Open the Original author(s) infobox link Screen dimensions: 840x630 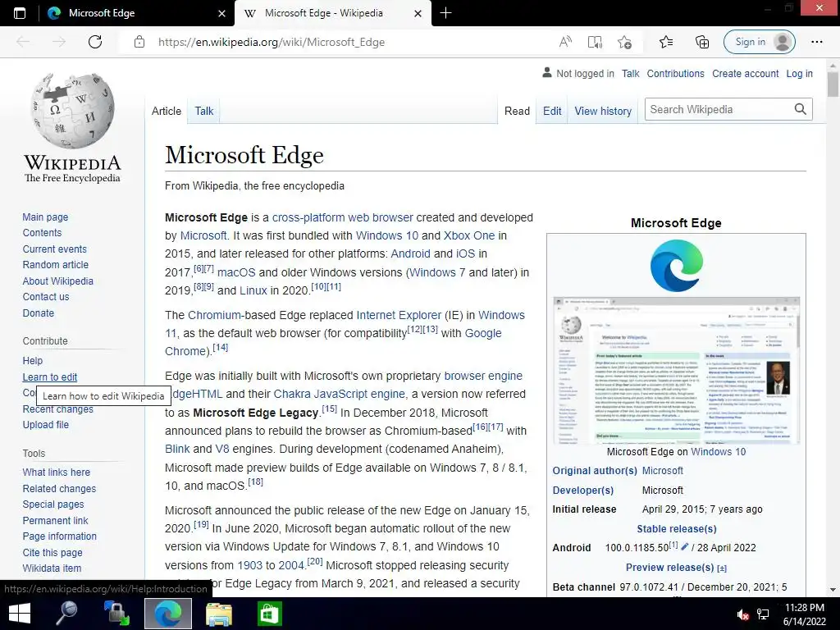click(595, 470)
